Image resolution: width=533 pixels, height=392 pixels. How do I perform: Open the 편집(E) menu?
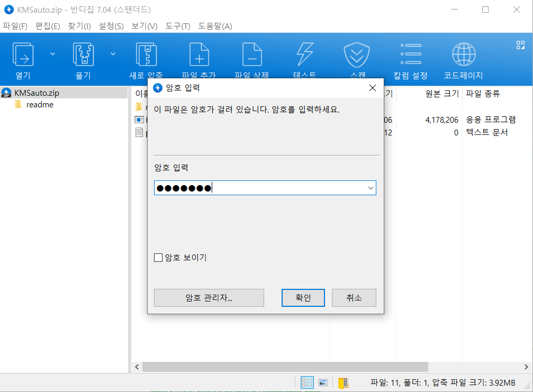click(x=48, y=26)
